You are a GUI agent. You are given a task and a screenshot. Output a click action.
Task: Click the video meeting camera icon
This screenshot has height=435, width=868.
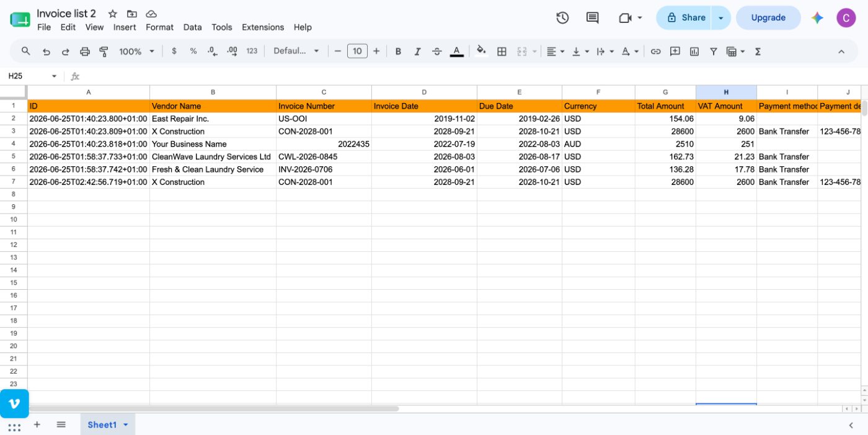coord(625,18)
